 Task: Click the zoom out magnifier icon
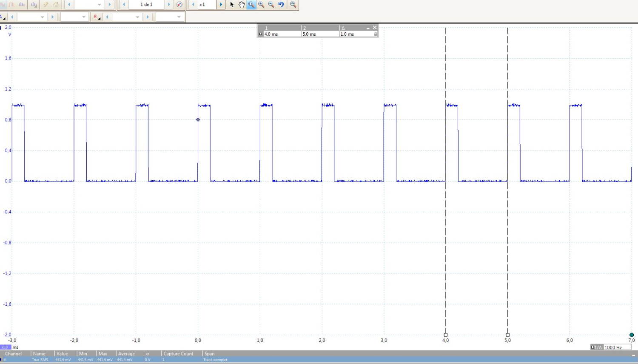point(271,5)
